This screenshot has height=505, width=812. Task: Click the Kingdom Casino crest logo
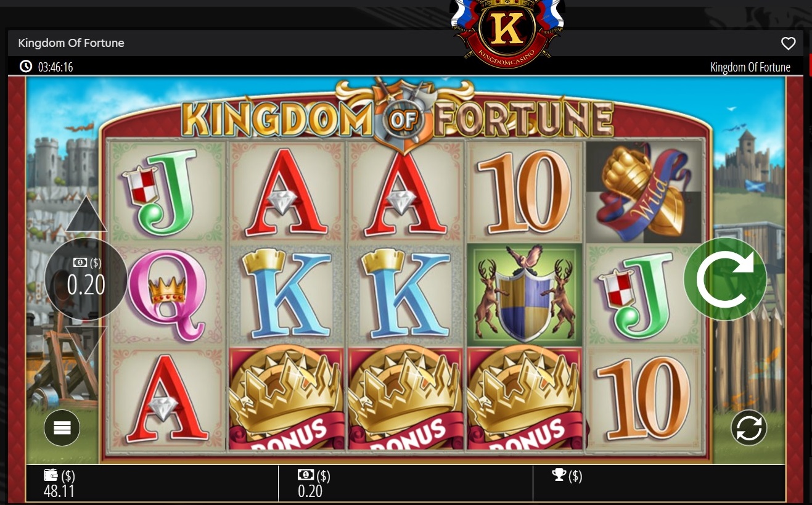507,31
